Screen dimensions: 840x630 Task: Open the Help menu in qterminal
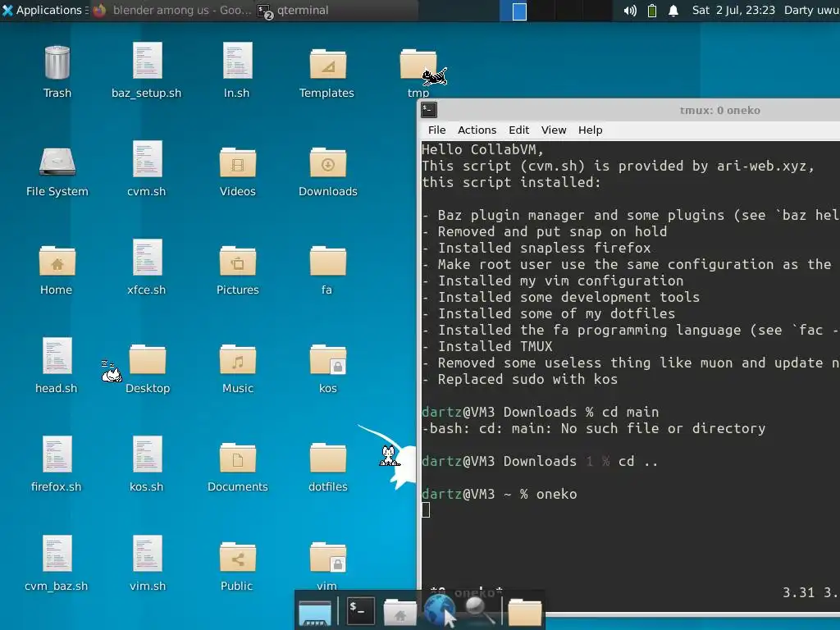(590, 130)
